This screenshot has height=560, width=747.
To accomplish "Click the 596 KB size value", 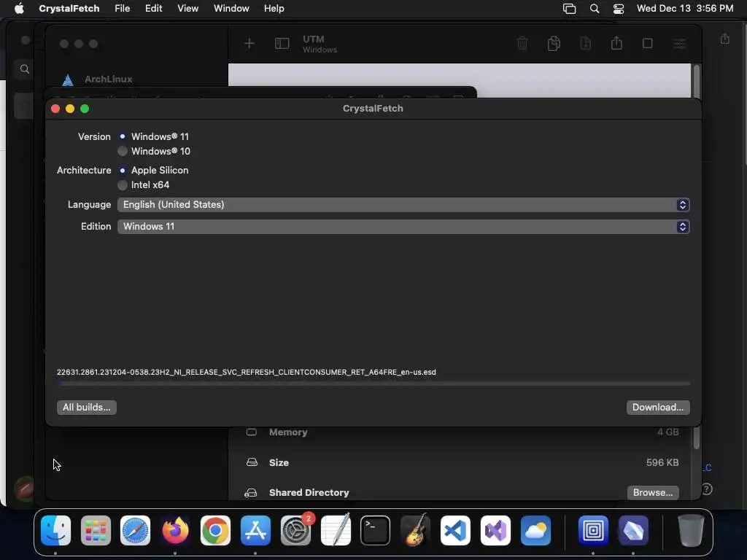I will [x=662, y=462].
